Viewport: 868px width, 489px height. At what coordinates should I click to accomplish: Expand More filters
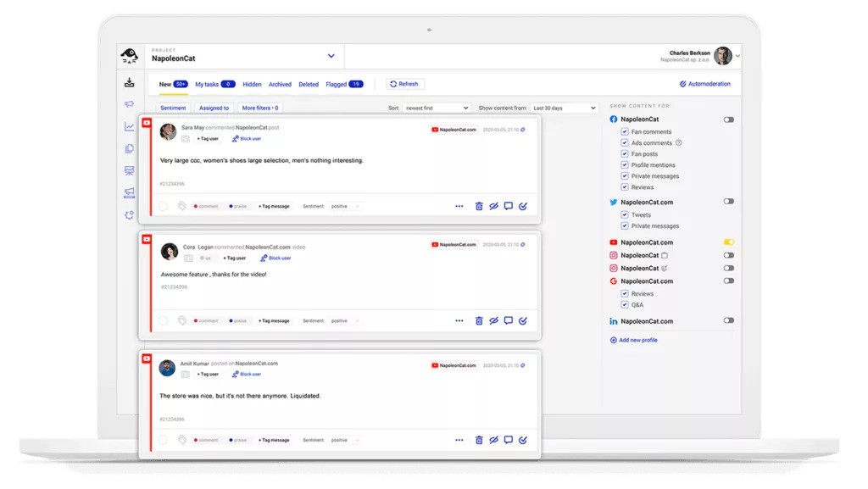pyautogui.click(x=259, y=108)
